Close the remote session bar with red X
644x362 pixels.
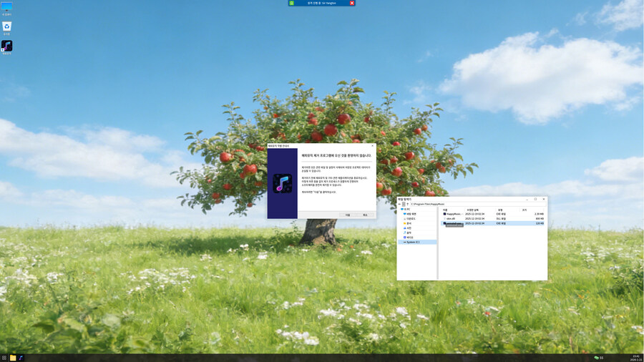[x=351, y=3]
